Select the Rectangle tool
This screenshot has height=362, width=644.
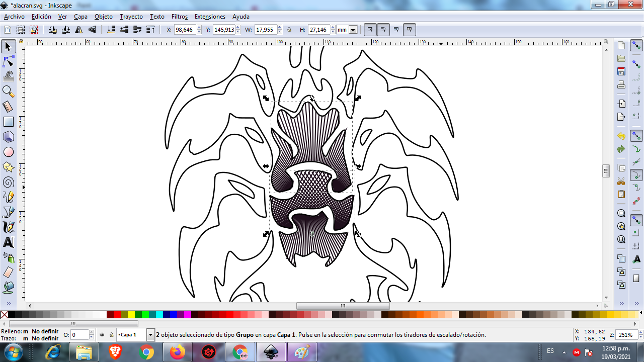(8, 122)
